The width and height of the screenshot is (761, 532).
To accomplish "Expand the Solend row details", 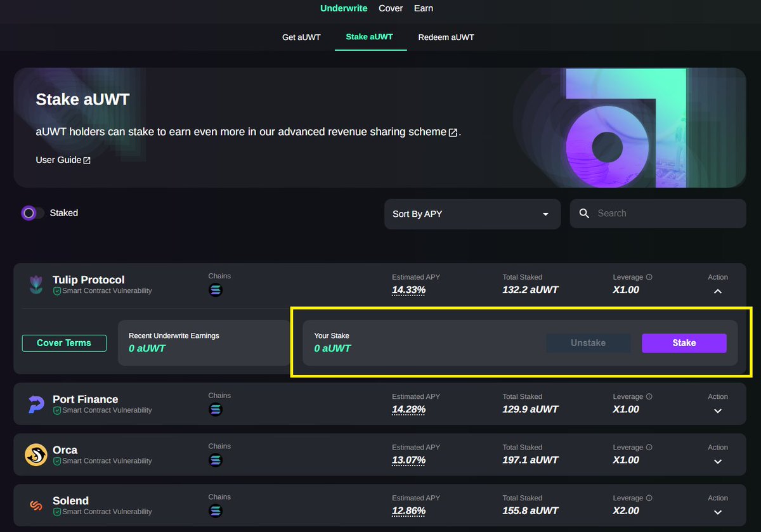I will 717,511.
